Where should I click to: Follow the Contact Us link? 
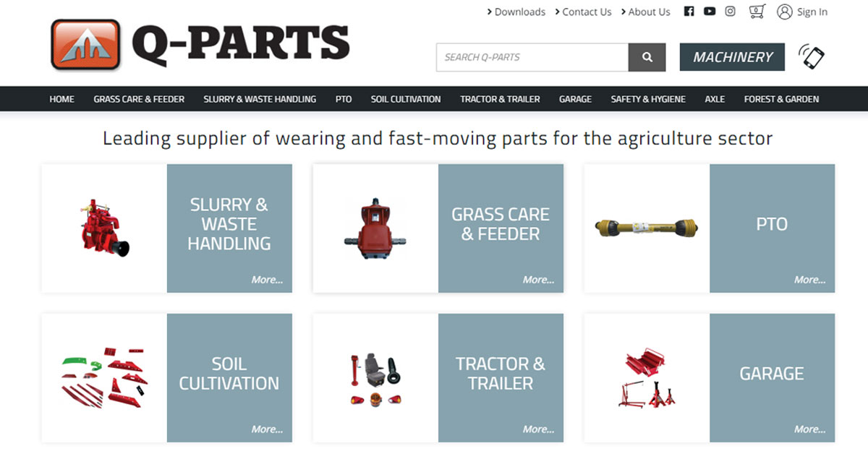583,12
